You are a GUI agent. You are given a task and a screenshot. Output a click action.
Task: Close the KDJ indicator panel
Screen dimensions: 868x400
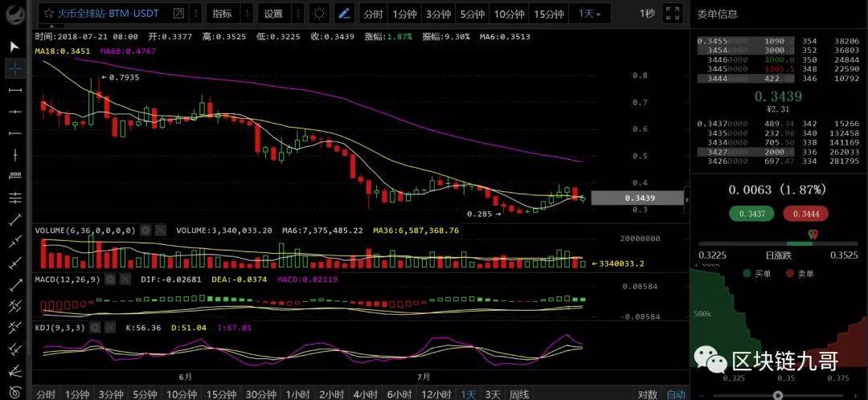[x=109, y=328]
